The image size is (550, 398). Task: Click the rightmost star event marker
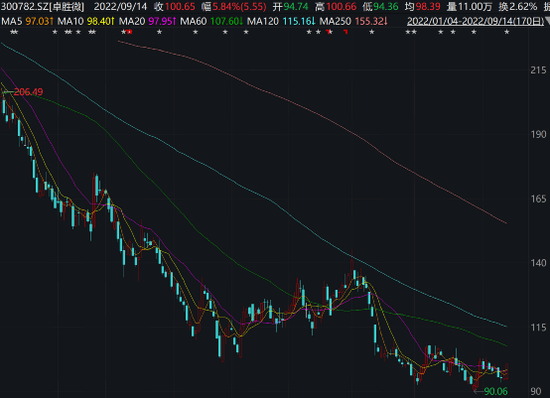506,32
